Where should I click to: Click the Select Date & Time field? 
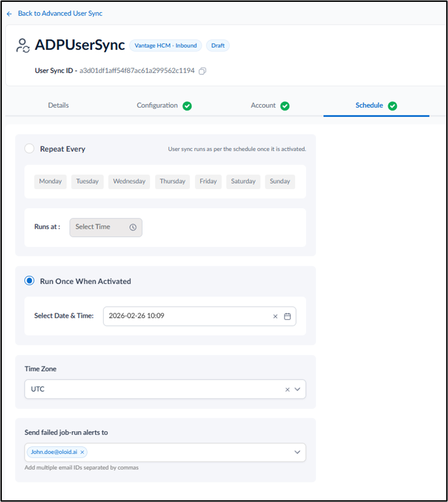click(199, 316)
